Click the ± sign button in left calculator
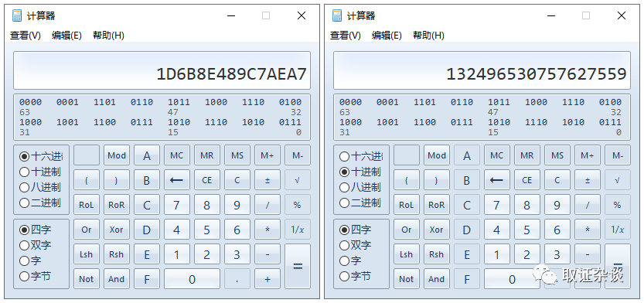 point(267,180)
